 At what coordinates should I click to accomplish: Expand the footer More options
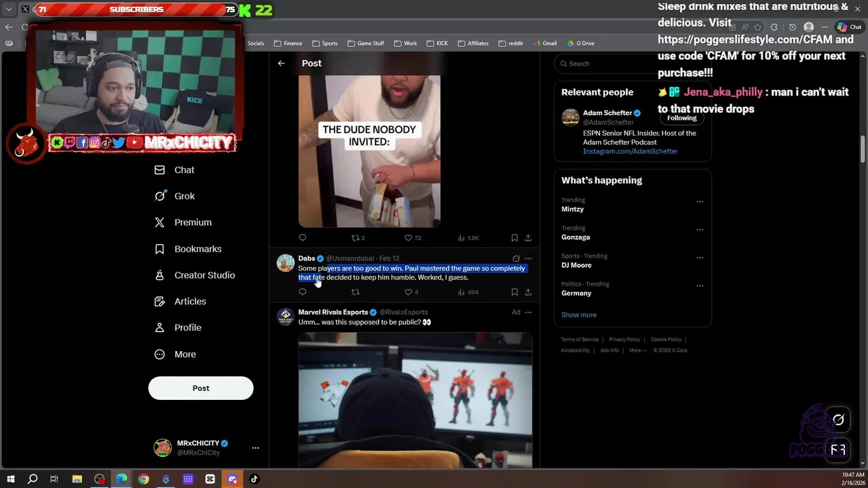coord(637,350)
